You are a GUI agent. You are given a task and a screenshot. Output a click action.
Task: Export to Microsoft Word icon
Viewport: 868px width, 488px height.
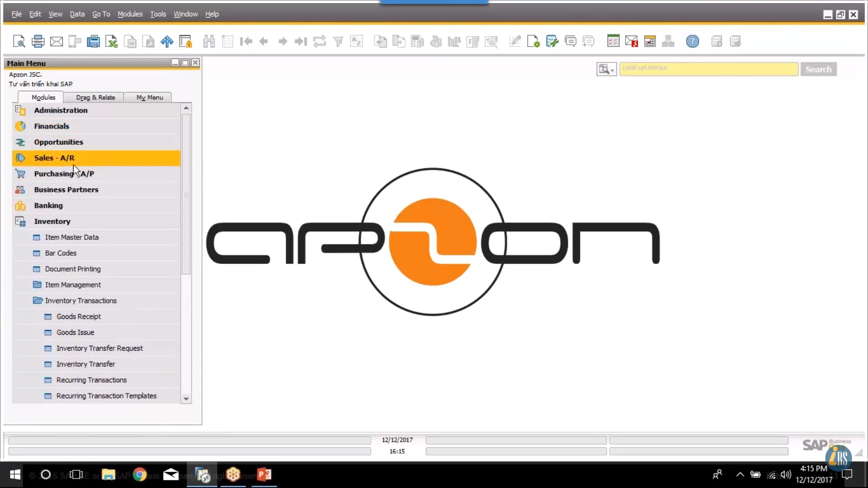(130, 42)
